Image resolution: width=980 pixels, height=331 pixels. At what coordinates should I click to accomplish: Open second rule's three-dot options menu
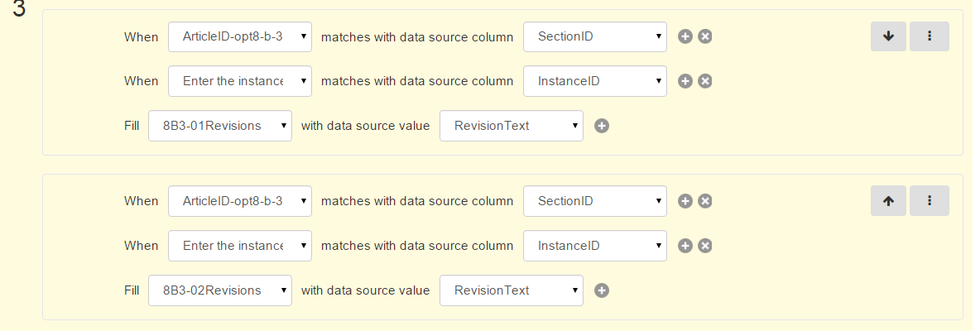click(x=930, y=201)
